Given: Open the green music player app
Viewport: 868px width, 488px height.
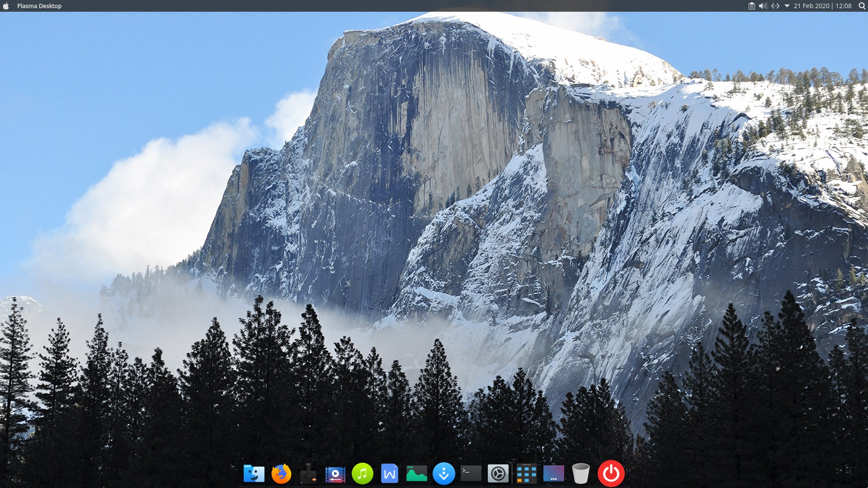Looking at the screenshot, I should (x=362, y=474).
